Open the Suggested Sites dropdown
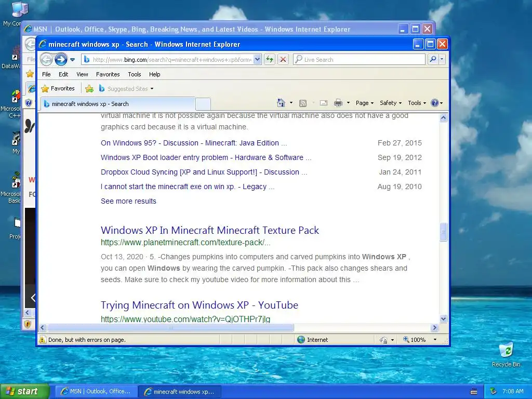Viewport: 532px width, 399px height. tap(126, 89)
